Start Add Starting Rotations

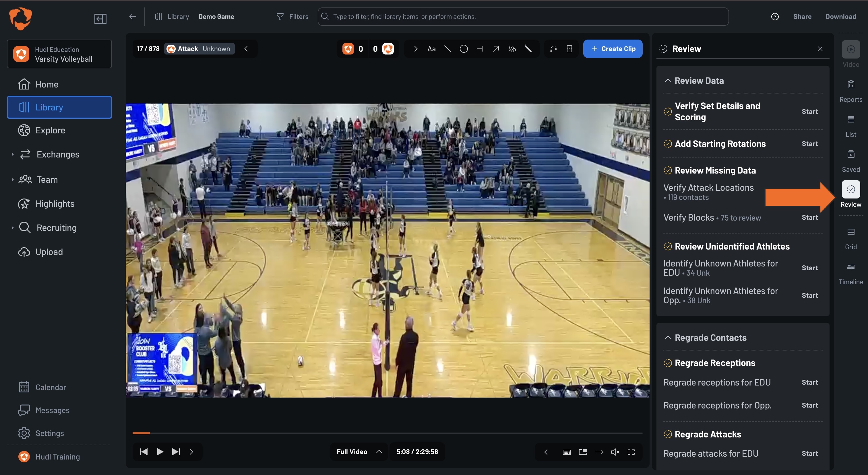809,144
